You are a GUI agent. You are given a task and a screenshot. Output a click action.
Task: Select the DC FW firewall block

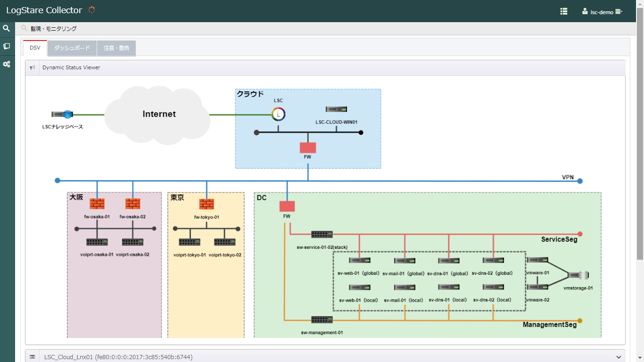[x=287, y=206]
